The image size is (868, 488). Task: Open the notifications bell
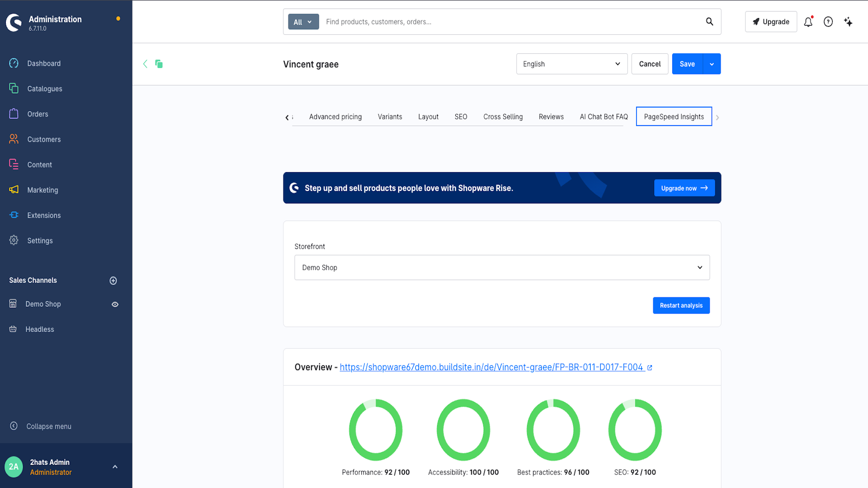coord(808,22)
